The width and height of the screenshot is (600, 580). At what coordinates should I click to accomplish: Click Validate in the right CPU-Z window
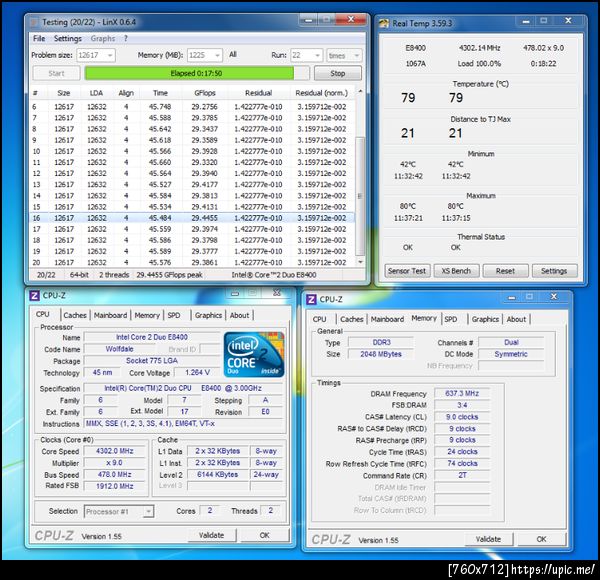488,539
